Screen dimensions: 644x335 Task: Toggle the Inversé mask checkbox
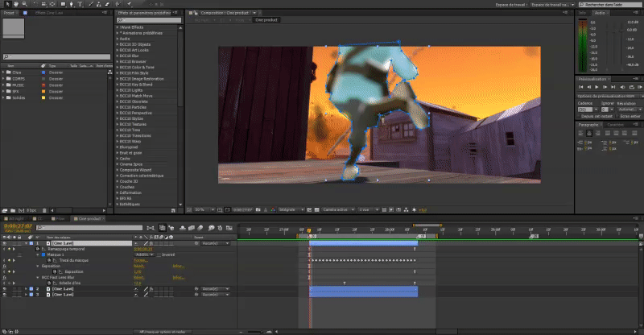(160, 254)
